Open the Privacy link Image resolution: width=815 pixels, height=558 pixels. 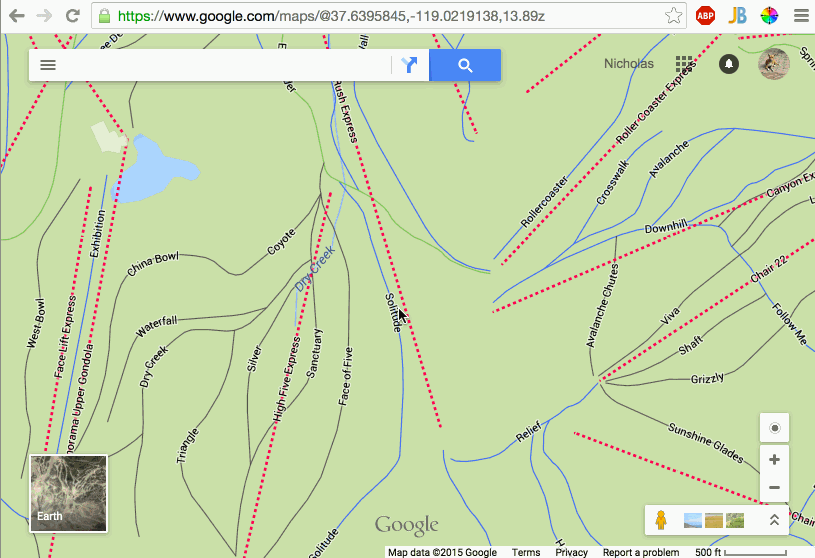pos(571,552)
